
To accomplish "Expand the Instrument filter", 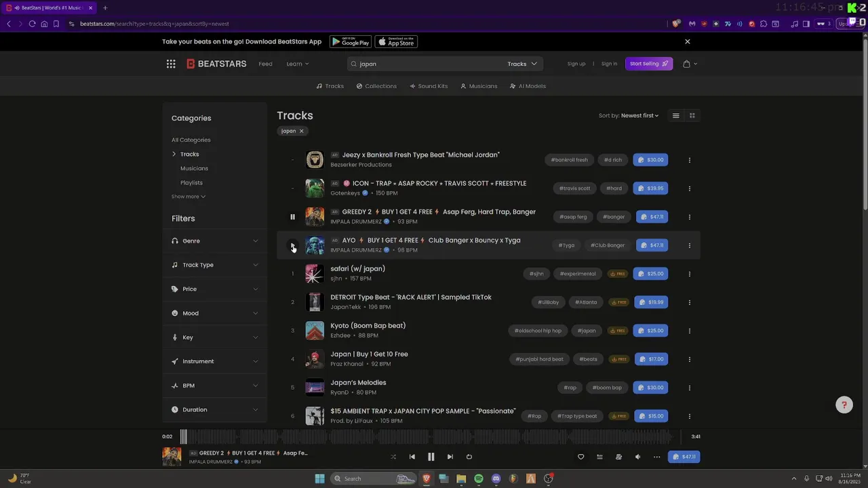I will [x=214, y=361].
